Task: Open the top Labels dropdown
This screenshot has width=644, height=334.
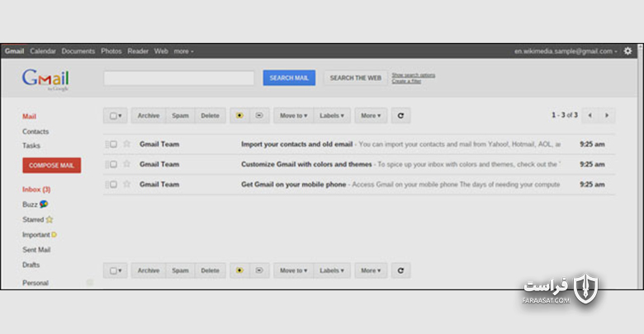Action: pyautogui.click(x=332, y=115)
